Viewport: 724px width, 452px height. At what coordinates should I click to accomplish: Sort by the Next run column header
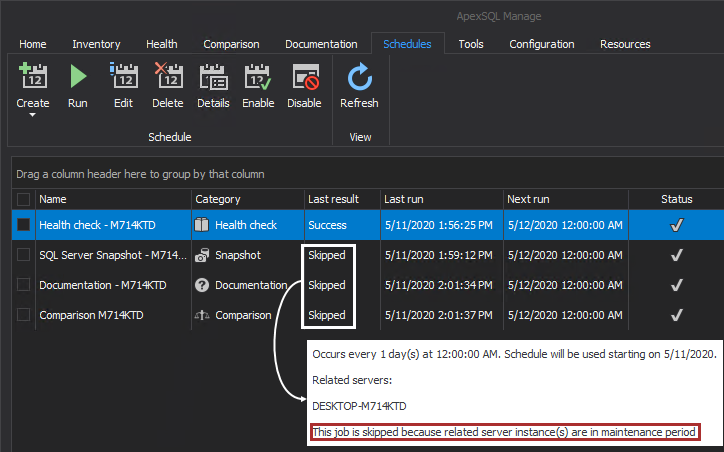[566, 199]
